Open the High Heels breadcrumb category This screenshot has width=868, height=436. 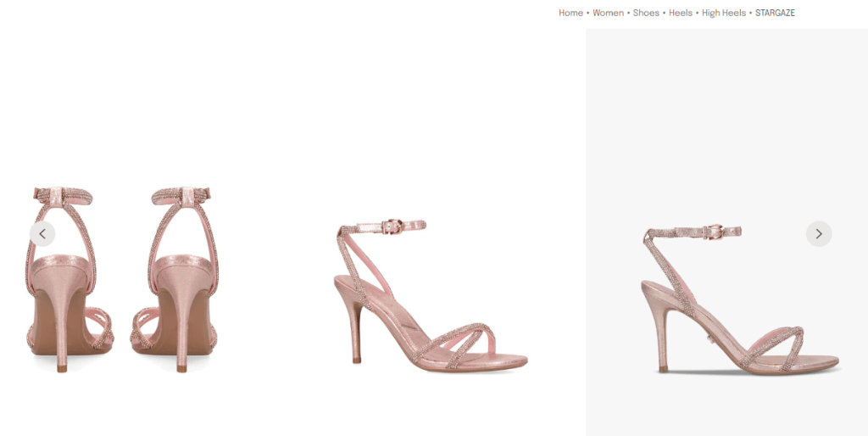tap(723, 13)
